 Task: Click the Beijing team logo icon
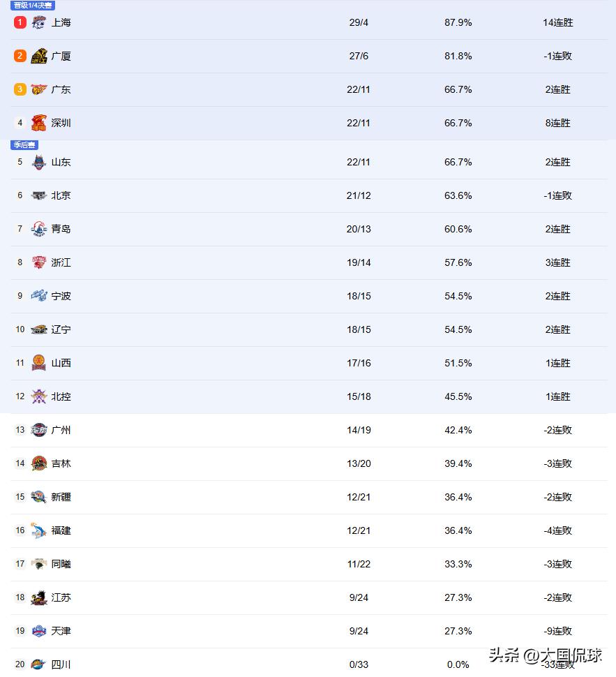[x=39, y=195]
